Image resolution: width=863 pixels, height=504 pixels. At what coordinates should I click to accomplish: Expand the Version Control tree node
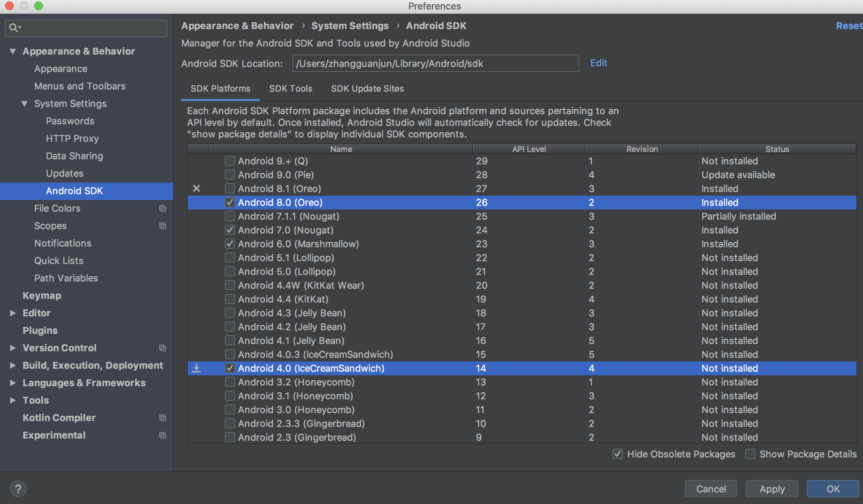(13, 348)
